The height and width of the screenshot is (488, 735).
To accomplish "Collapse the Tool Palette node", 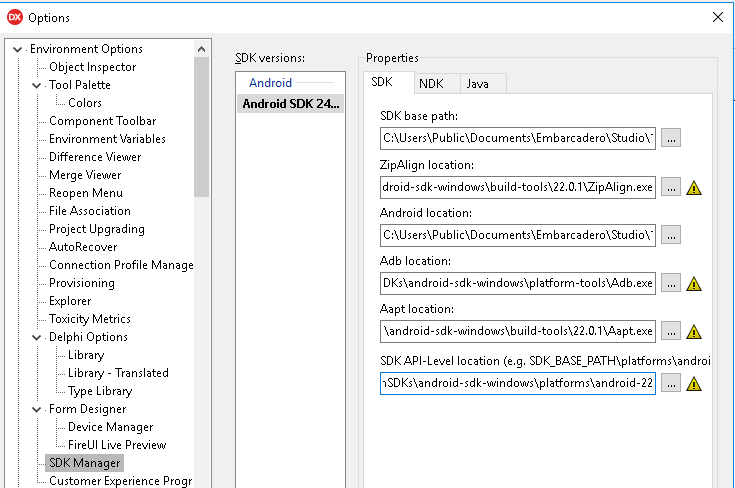I will click(35, 85).
